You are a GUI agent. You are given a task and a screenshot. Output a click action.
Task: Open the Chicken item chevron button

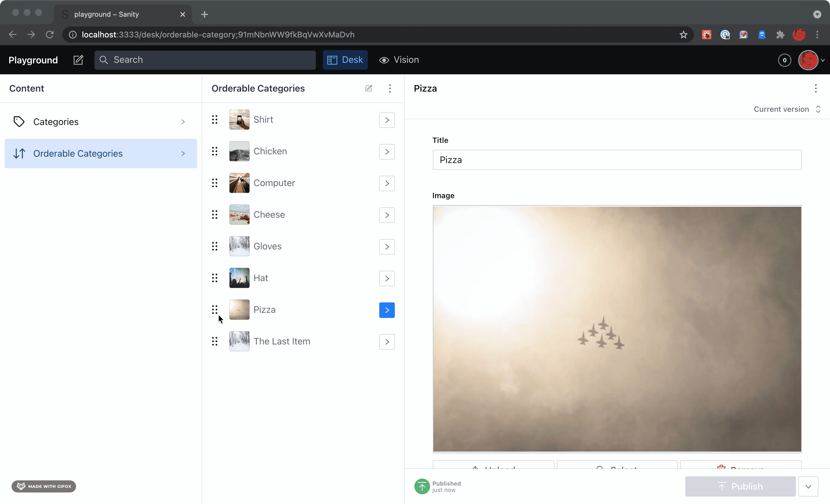point(387,151)
